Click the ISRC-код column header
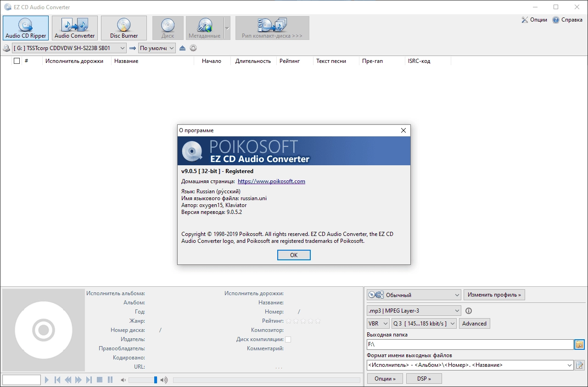Screen dimensions: 588x387 pyautogui.click(x=428, y=61)
